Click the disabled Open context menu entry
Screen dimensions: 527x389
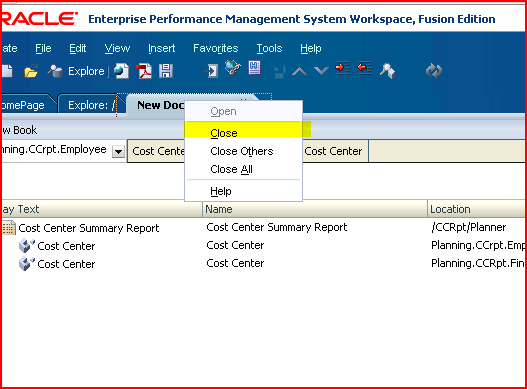point(244,111)
